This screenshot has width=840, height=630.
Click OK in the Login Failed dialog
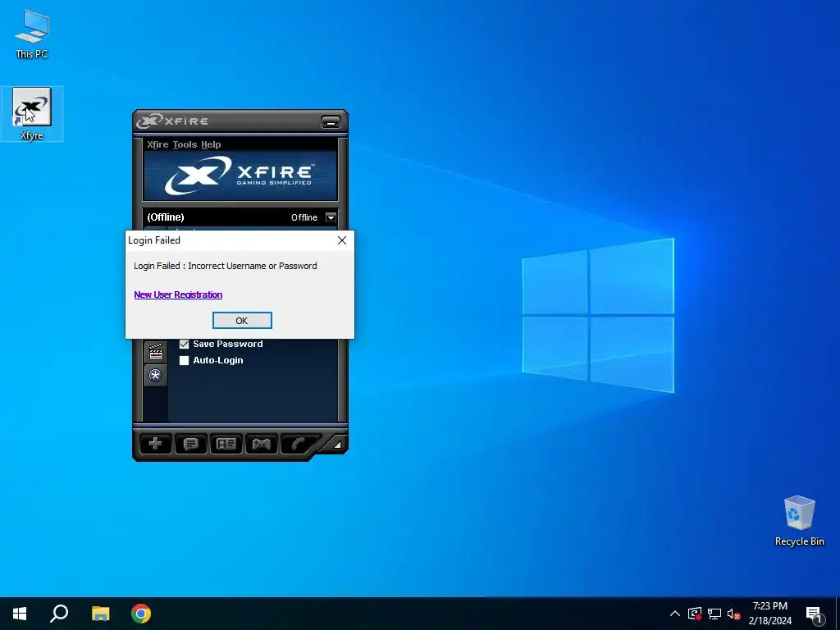tap(242, 321)
